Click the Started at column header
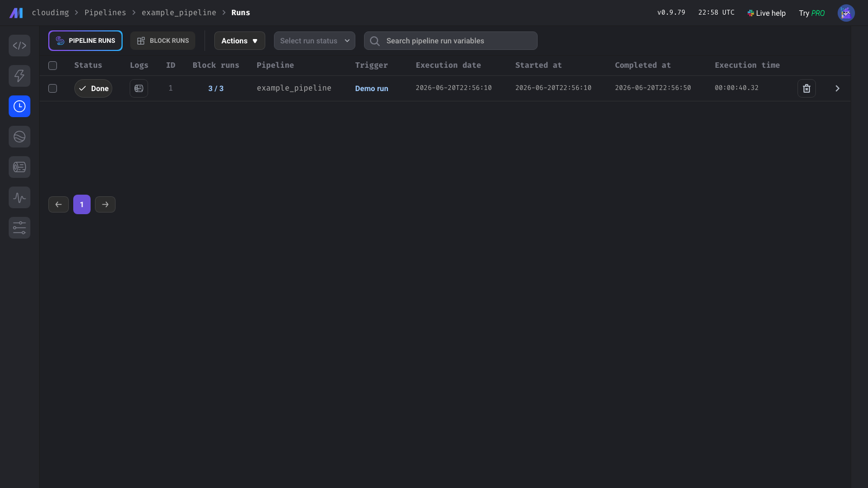 538,65
